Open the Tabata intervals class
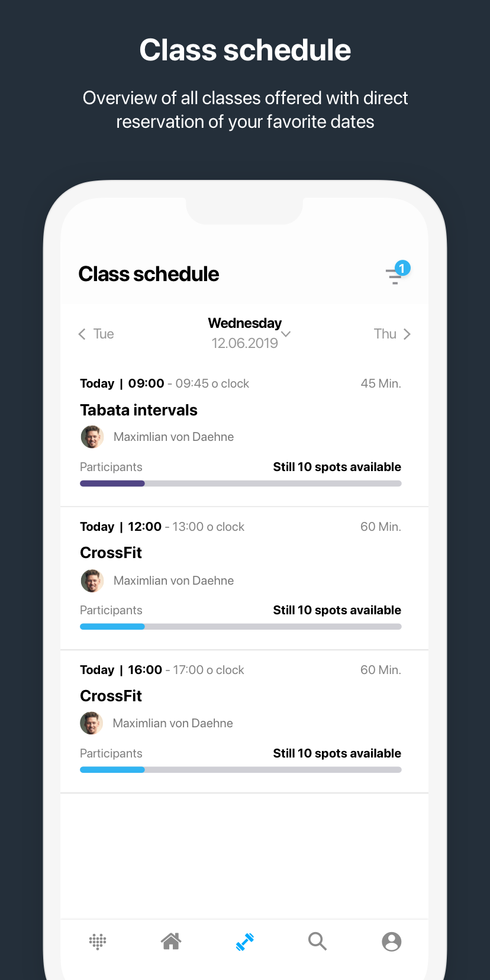Screen dimensions: 490x980 [x=138, y=410]
